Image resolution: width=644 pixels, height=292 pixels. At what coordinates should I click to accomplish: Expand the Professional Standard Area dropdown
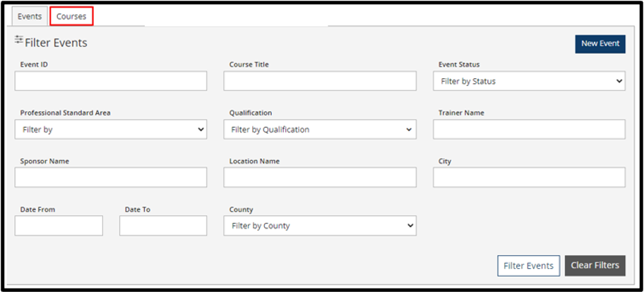point(111,129)
